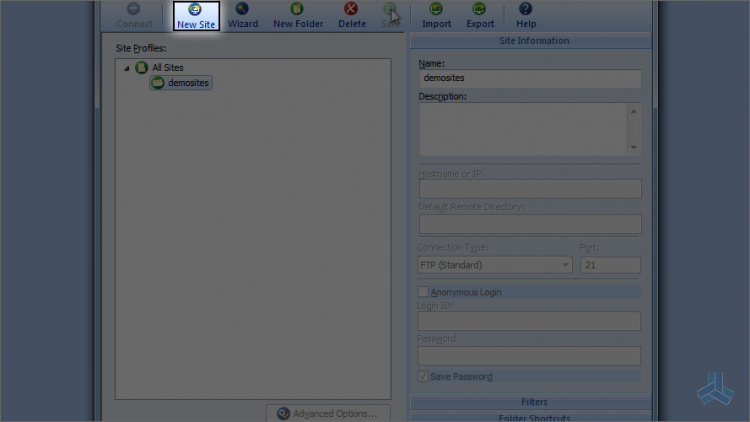Export site profiles
This screenshot has height=422, width=750.
pyautogui.click(x=480, y=16)
